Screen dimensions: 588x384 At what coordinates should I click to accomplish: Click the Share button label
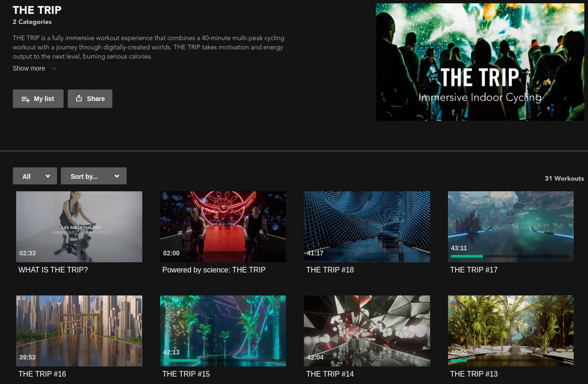tap(96, 99)
